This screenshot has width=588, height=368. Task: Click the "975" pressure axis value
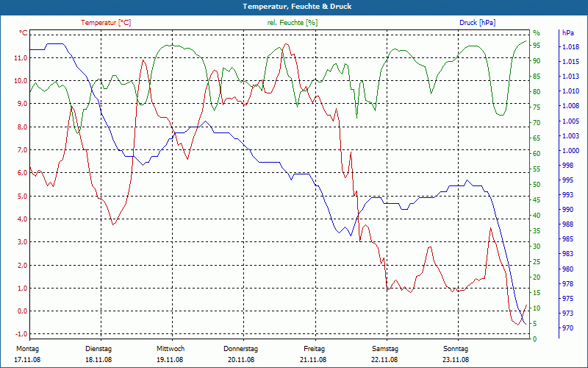coord(568,299)
